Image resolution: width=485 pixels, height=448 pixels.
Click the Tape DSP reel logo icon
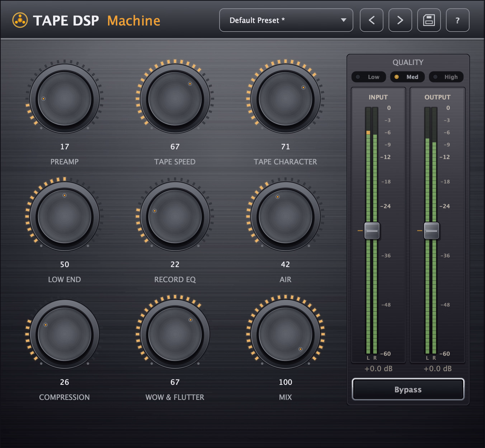(20, 20)
